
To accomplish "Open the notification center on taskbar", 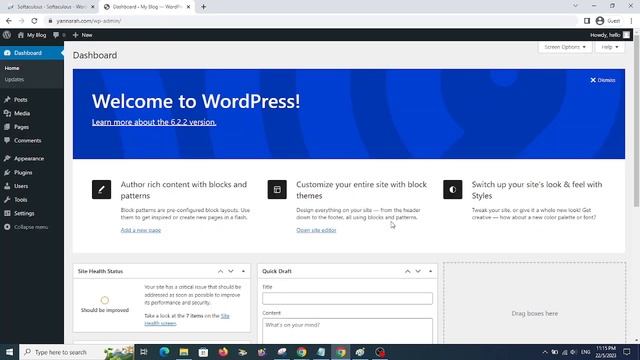I will click(x=627, y=352).
